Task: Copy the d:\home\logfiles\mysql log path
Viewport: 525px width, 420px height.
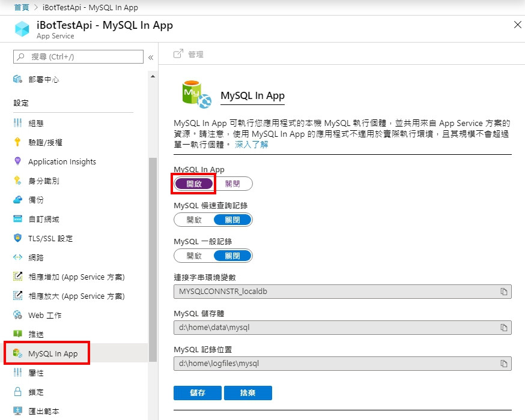Action: click(503, 364)
